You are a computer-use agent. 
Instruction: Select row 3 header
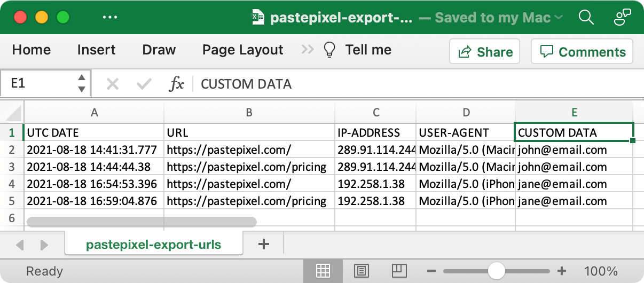[x=12, y=167]
